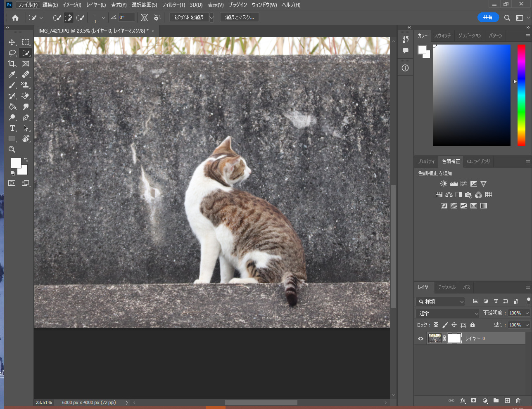Viewport: 532px width, 409px height.
Task: Toggle the layer filter switch on
Action: pos(528,301)
